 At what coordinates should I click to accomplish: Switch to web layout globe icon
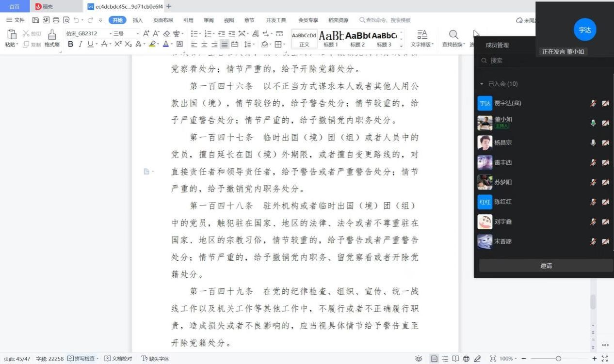466,359
